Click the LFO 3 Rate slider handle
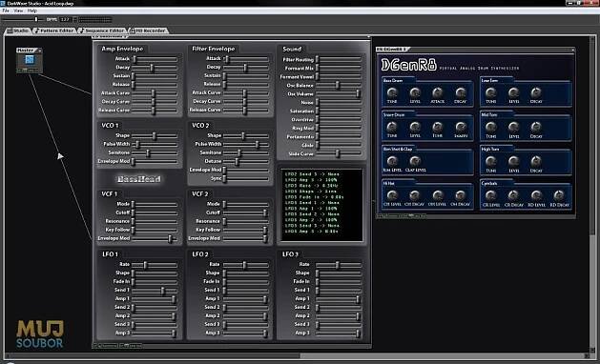The width and height of the screenshot is (600, 364). coord(337,265)
